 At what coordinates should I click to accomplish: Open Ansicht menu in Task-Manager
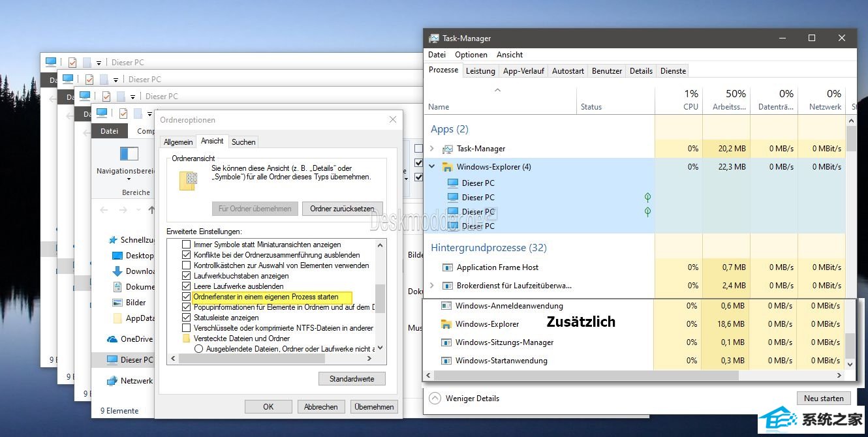pos(510,55)
